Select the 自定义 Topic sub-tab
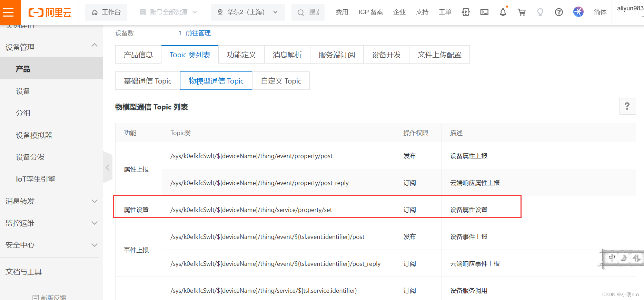644x300 pixels. 281,81
